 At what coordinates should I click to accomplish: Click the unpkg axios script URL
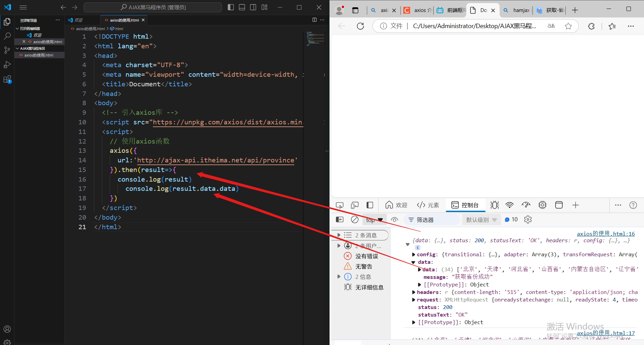point(228,122)
